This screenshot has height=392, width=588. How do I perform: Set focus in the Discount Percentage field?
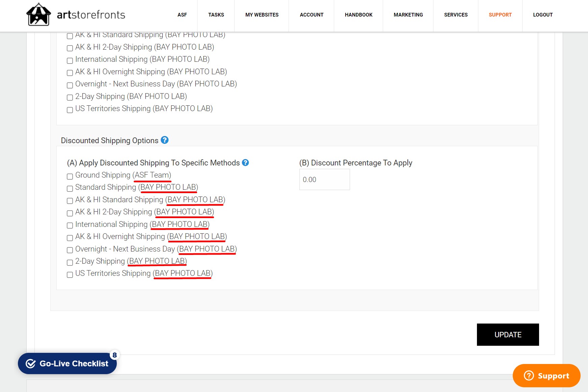coord(325,180)
